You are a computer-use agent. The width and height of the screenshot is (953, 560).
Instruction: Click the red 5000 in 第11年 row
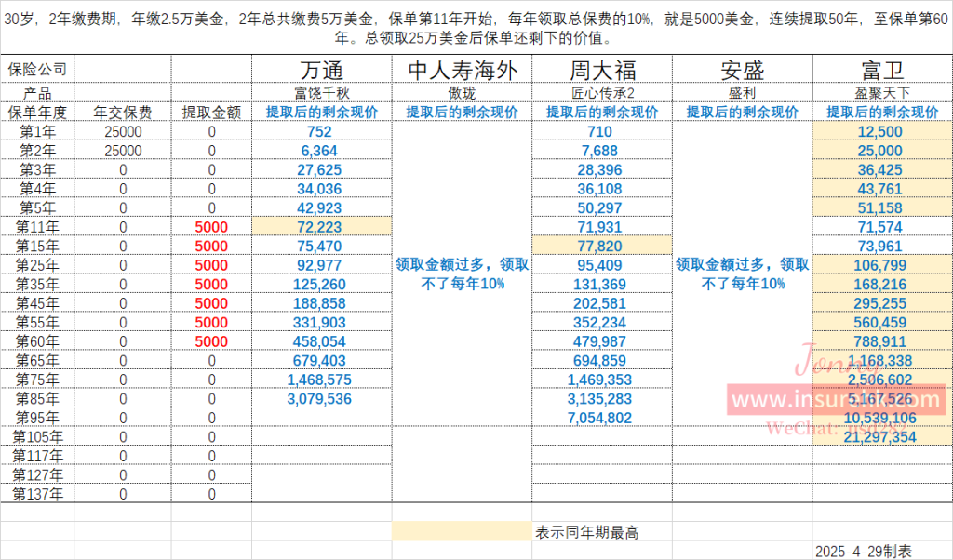point(211,227)
